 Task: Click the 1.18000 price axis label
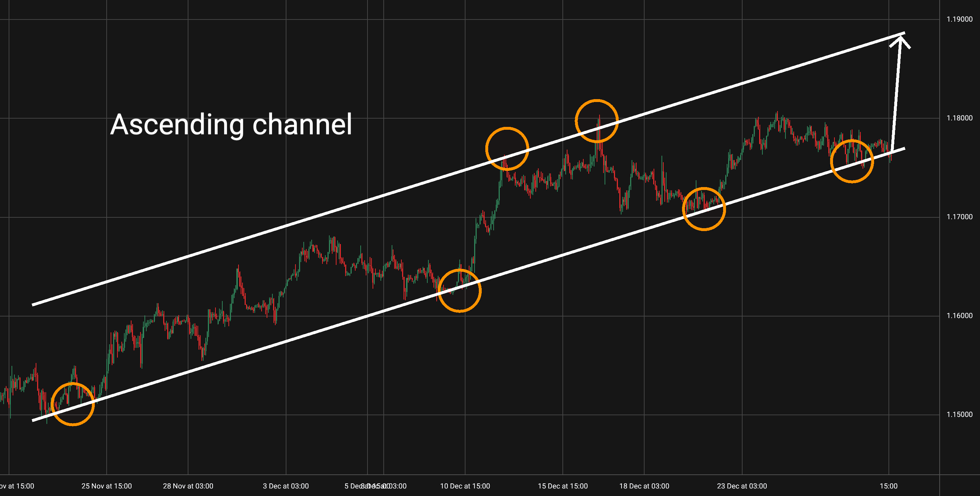tap(959, 118)
